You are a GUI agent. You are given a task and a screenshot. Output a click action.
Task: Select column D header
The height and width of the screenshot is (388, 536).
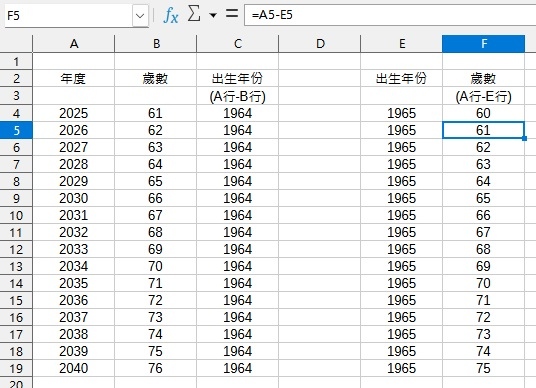click(x=320, y=44)
